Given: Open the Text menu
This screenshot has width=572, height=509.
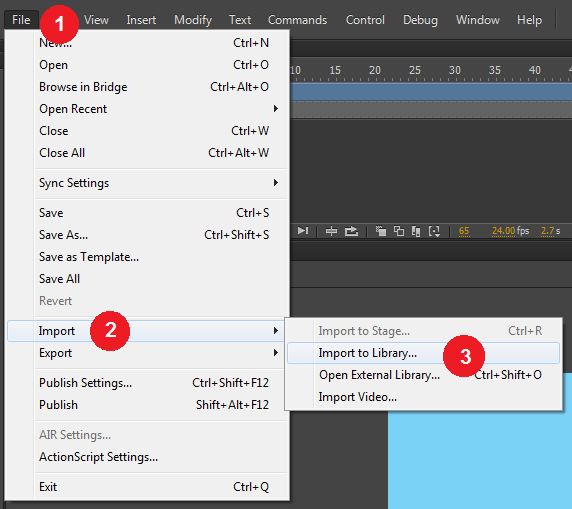Looking at the screenshot, I should [240, 20].
